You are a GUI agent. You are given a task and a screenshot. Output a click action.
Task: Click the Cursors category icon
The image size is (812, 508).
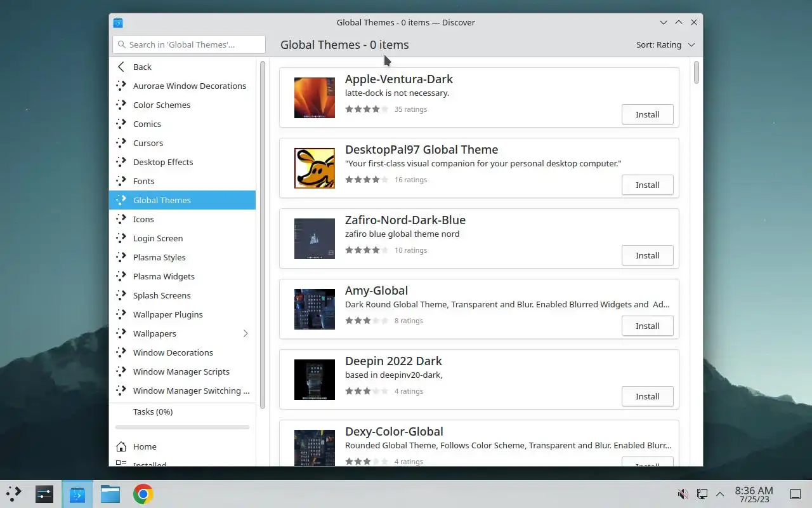(x=121, y=143)
